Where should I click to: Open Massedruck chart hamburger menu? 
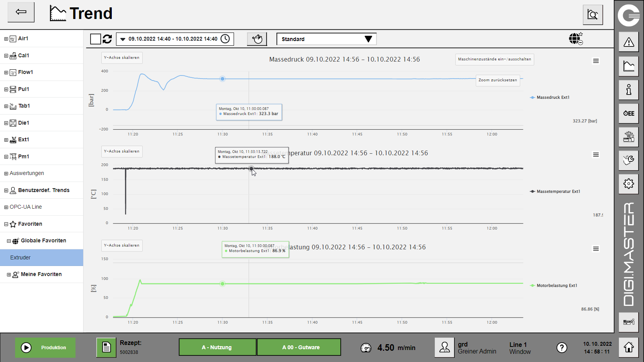pyautogui.click(x=596, y=61)
